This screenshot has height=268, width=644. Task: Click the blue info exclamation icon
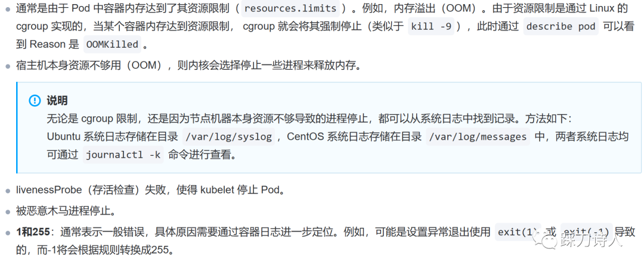coord(35,101)
